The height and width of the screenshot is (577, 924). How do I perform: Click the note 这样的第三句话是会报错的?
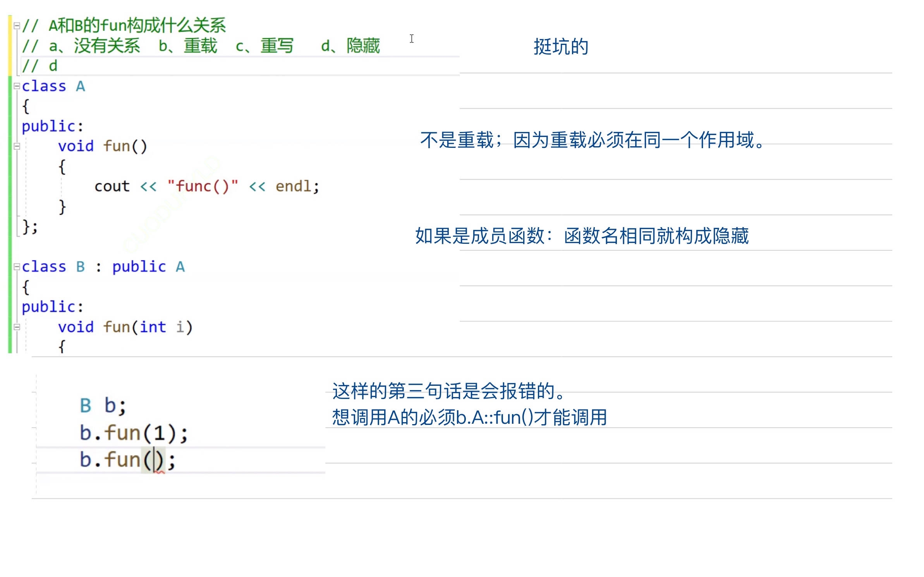point(448,391)
